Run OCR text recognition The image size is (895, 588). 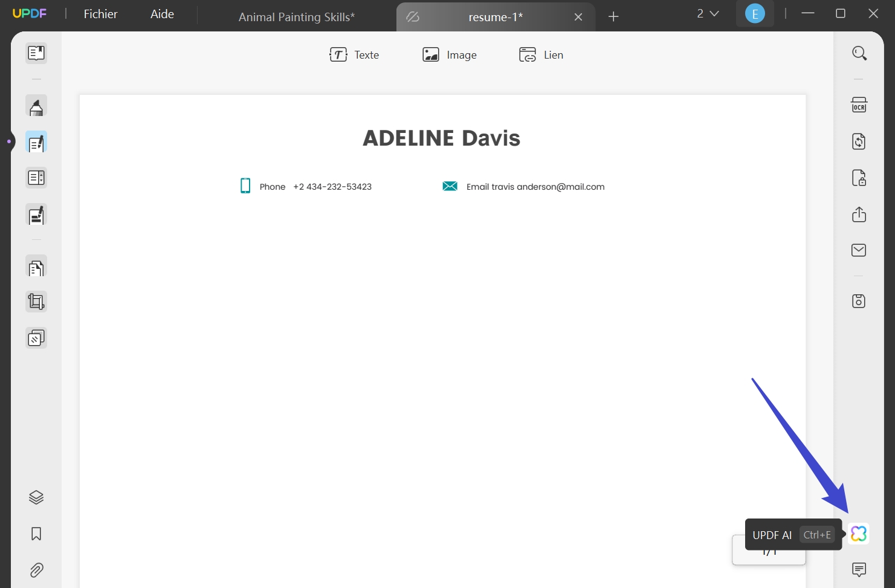(x=859, y=105)
